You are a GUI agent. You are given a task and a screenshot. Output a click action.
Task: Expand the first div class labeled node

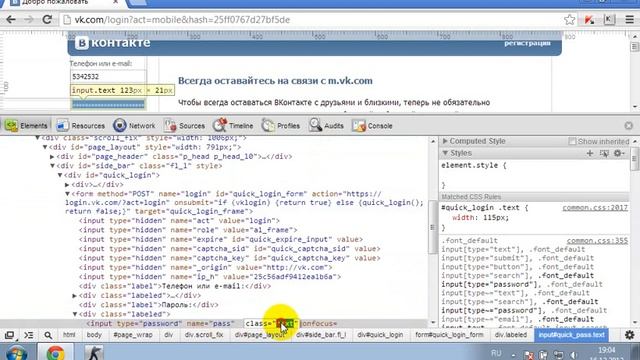coord(75,296)
